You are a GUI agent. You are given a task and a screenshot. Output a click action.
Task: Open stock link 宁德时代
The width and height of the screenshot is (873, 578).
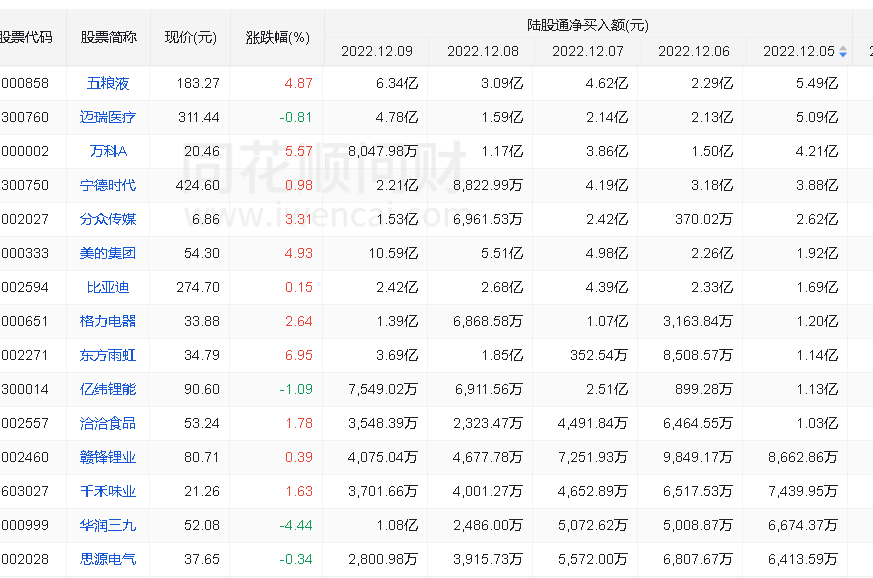click(108, 185)
